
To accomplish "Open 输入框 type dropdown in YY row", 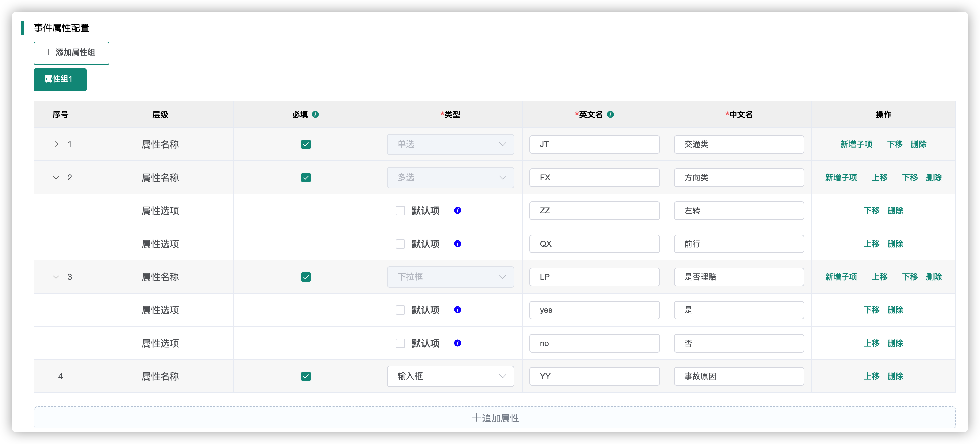I will [450, 376].
